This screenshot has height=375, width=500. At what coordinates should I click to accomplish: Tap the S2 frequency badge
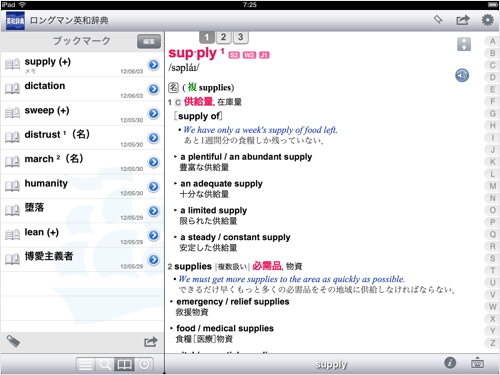pos(234,55)
